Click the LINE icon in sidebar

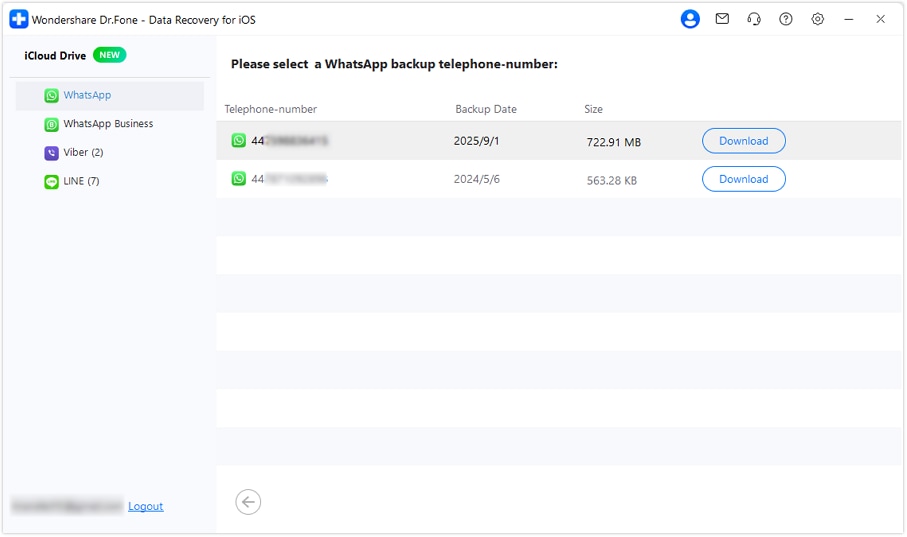click(51, 182)
